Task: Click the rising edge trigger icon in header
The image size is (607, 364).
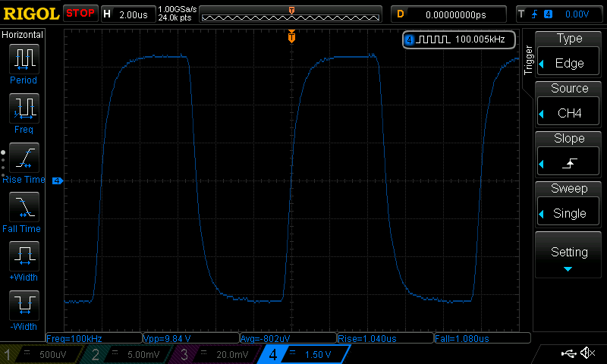Action: (x=535, y=14)
